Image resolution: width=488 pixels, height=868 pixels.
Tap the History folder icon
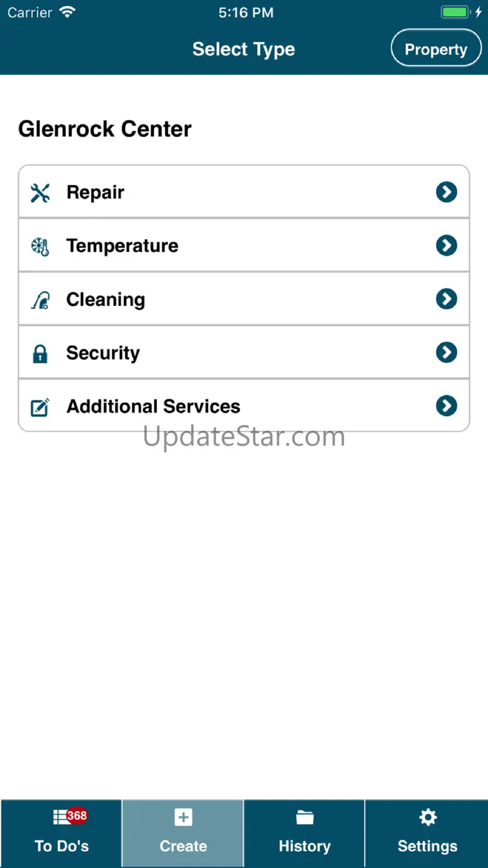coord(305,817)
